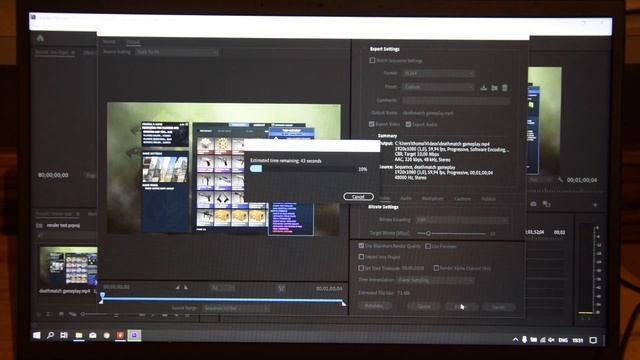Open the red app icon in the taskbar

pyautogui.click(x=120, y=335)
